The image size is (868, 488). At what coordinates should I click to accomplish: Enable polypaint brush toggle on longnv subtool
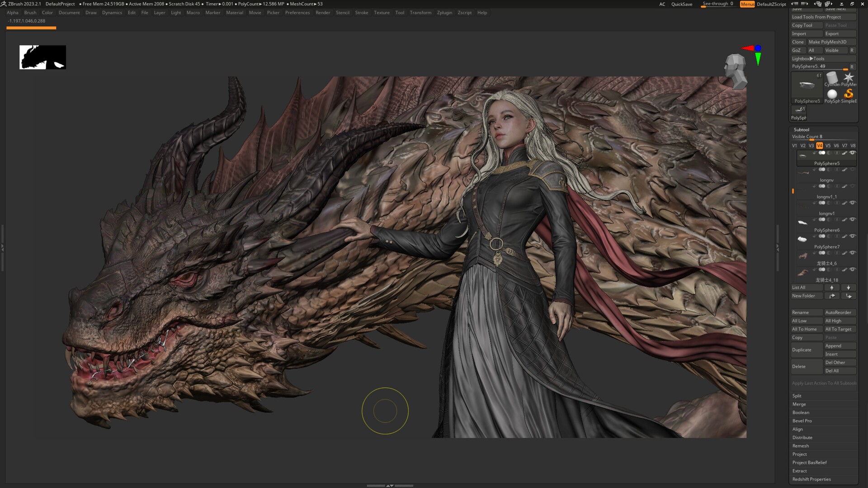[845, 169]
